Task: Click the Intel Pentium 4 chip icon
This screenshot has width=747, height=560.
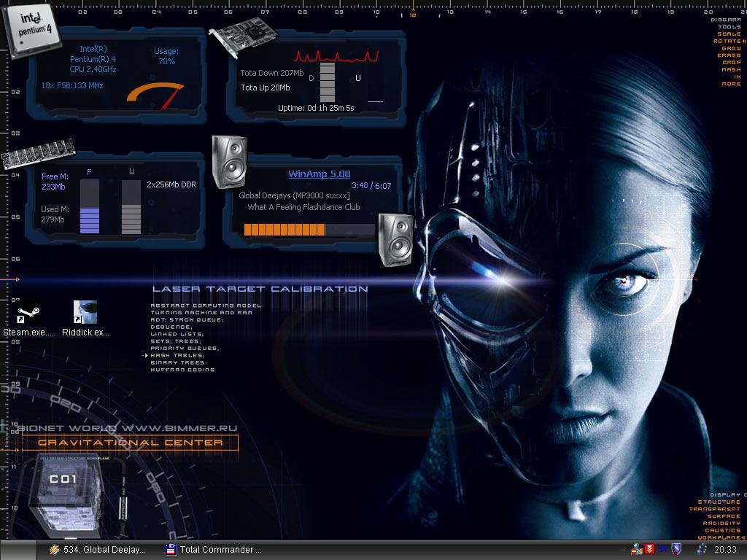Action: tap(32, 31)
